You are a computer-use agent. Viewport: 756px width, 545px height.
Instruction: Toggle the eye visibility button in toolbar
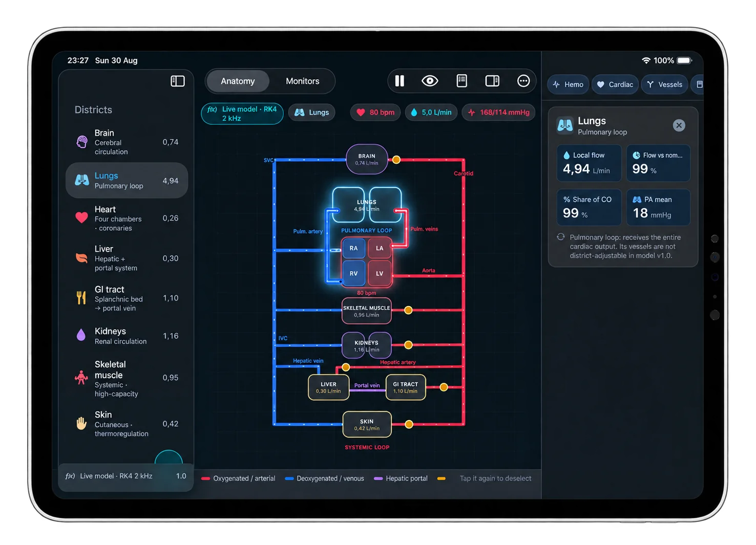pyautogui.click(x=430, y=81)
